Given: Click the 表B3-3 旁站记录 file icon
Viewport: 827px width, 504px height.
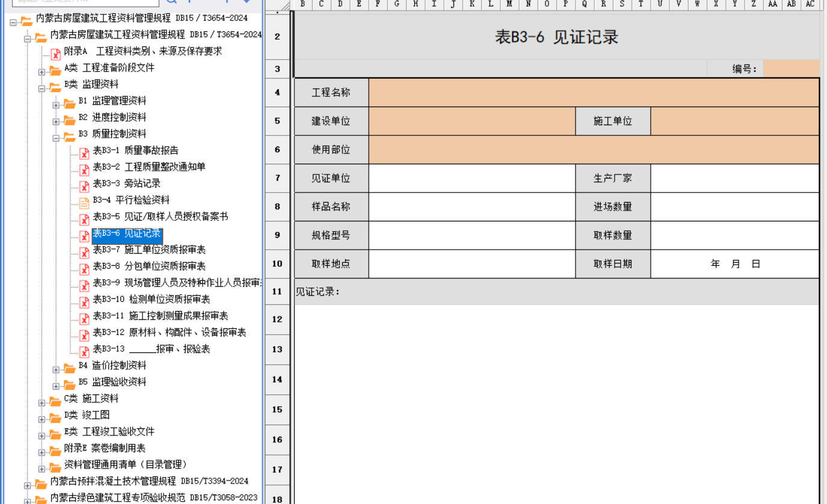Looking at the screenshot, I should point(84,185).
